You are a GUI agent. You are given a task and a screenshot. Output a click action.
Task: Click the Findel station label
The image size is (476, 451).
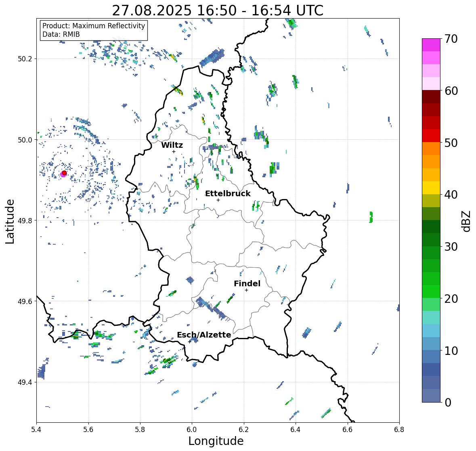(247, 283)
